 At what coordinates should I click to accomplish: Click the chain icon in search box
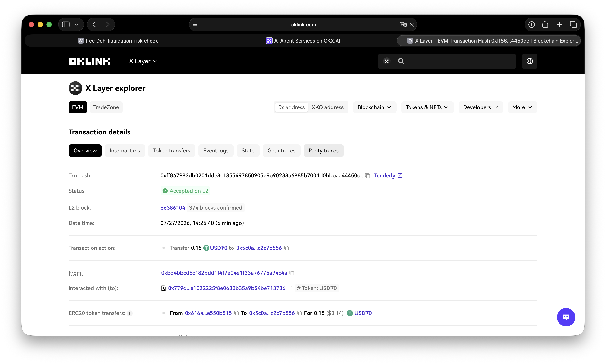pyautogui.click(x=387, y=61)
